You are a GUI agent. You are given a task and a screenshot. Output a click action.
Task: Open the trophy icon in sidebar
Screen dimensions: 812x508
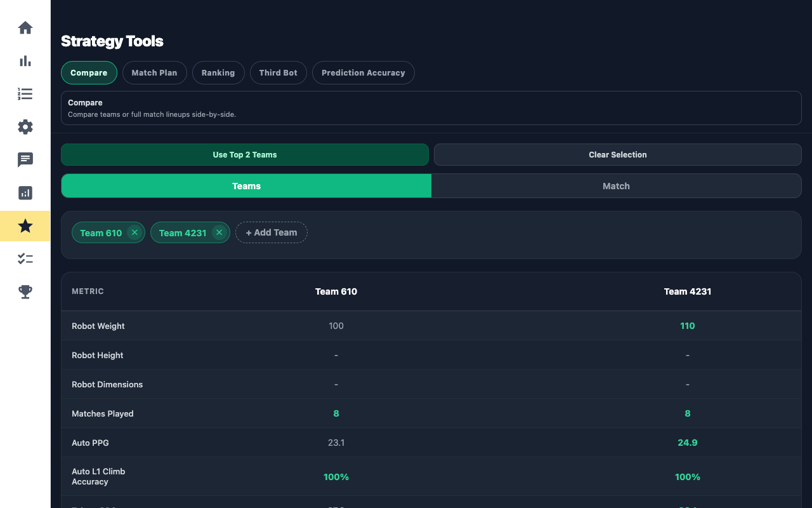click(x=25, y=292)
